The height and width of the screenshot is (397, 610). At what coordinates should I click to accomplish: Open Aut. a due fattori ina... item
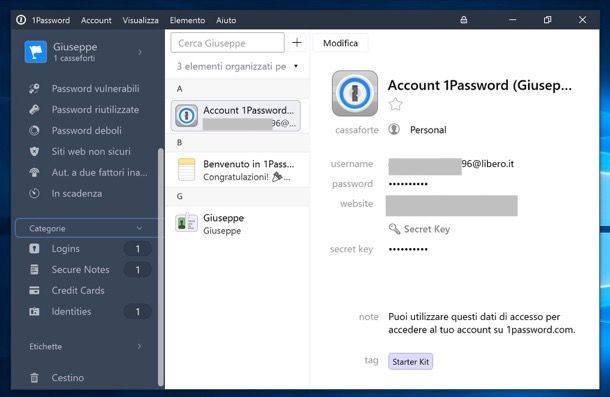point(100,172)
